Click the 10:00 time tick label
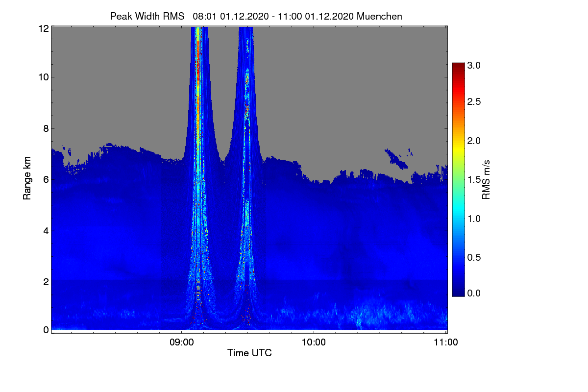Screen dimensions: 588x392 314,343
